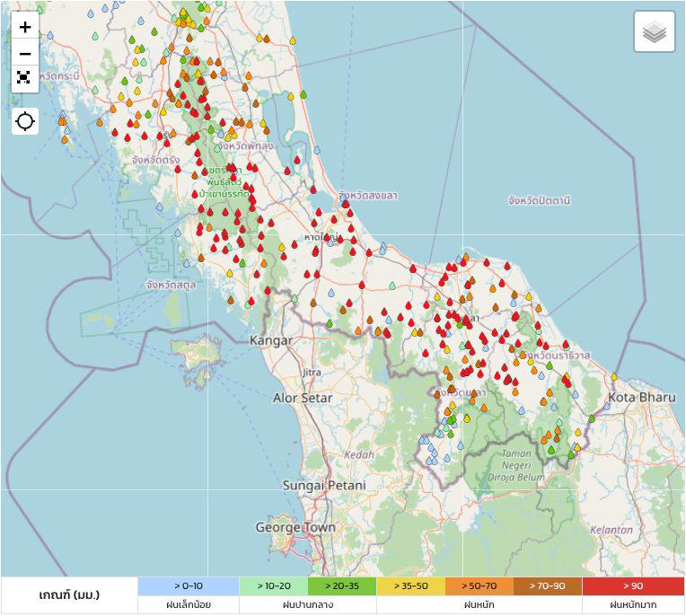Choose the > 70-90 brown legend swatch
This screenshot has width=686, height=616.
coord(548,586)
